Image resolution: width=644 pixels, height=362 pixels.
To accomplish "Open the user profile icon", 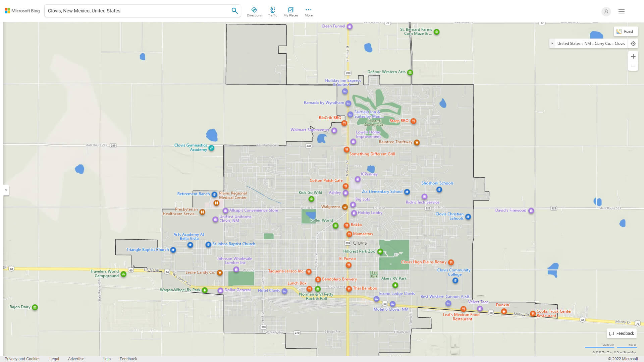I will (606, 11).
